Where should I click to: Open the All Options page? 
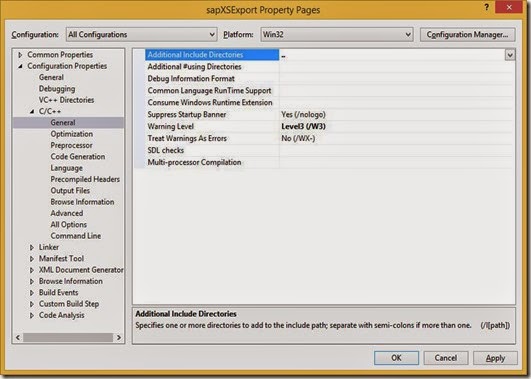69,225
